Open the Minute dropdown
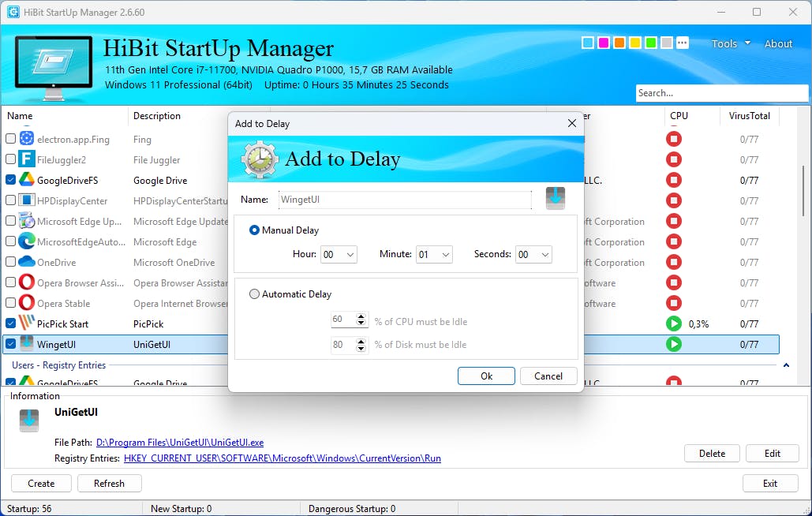 pos(434,254)
